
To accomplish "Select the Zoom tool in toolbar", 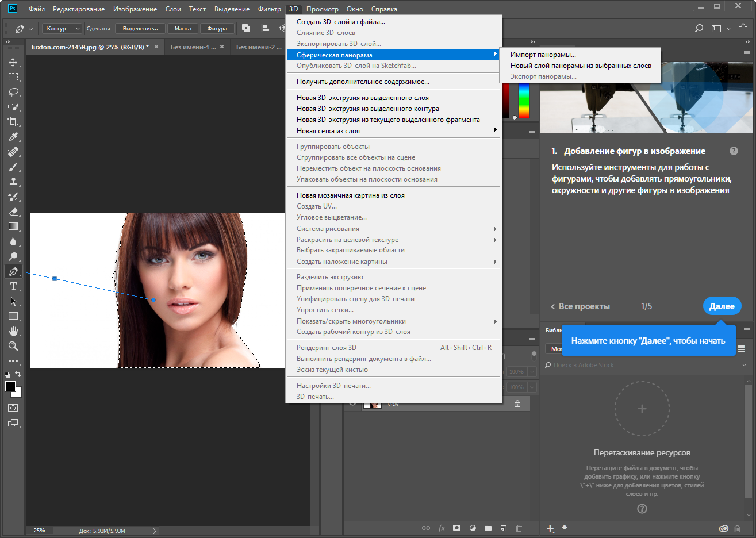I will pyautogui.click(x=13, y=346).
